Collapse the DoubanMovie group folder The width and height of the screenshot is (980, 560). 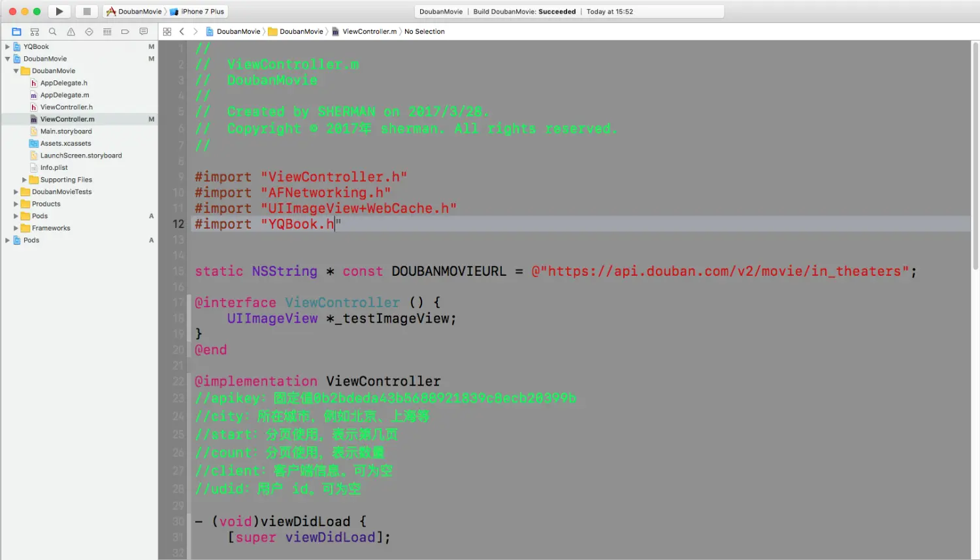coord(16,71)
